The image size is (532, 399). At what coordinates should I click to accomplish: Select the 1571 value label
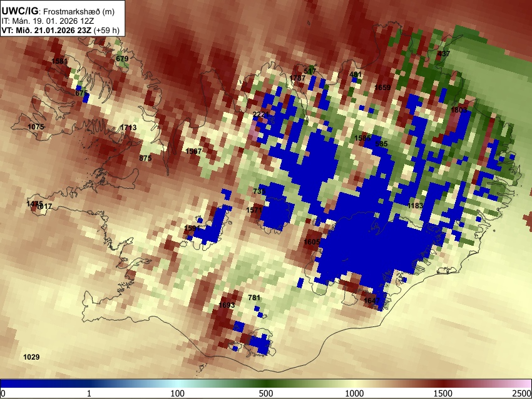coord(254,210)
